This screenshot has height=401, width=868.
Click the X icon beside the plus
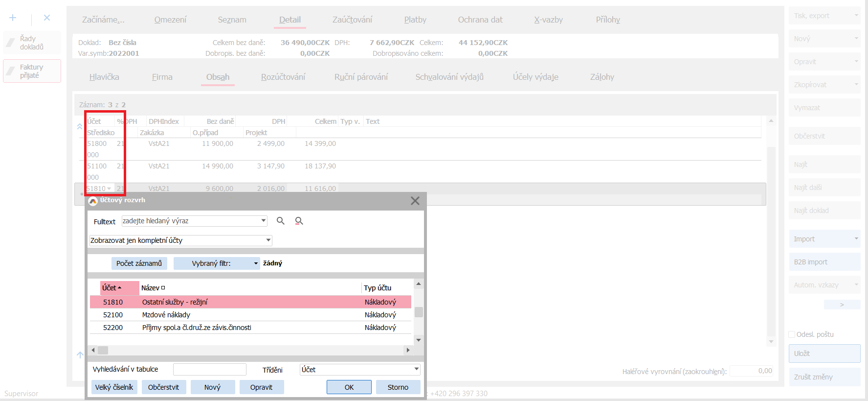(x=47, y=18)
